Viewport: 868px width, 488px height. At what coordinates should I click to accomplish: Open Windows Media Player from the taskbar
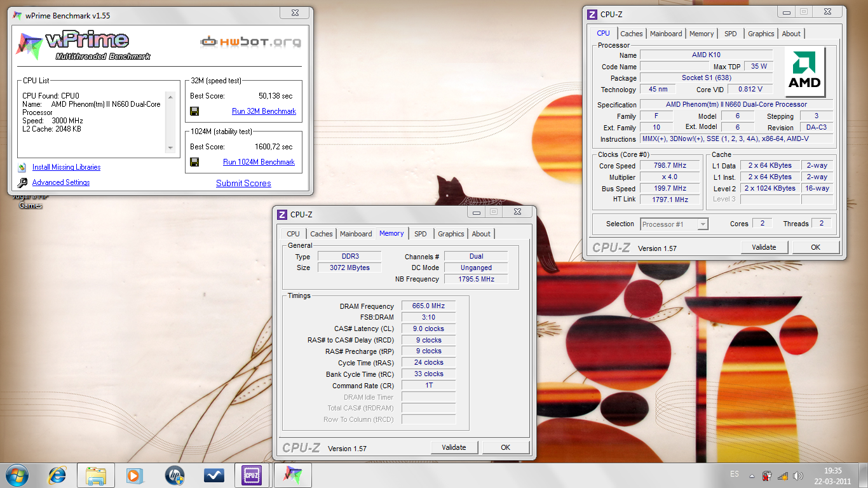(x=134, y=475)
